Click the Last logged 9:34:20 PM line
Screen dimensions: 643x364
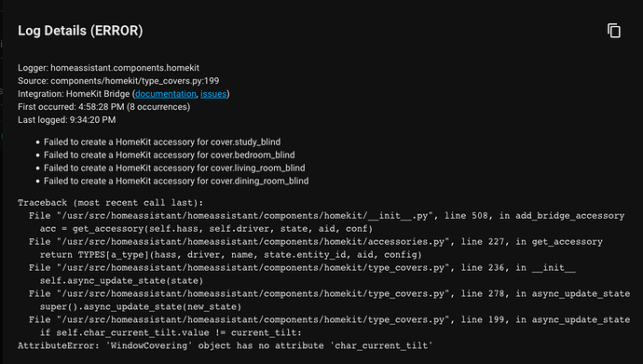(x=67, y=120)
